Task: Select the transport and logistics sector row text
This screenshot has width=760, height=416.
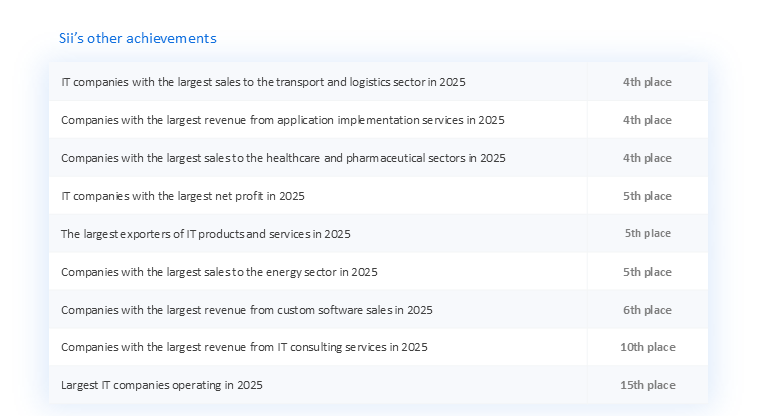Action: pos(263,82)
